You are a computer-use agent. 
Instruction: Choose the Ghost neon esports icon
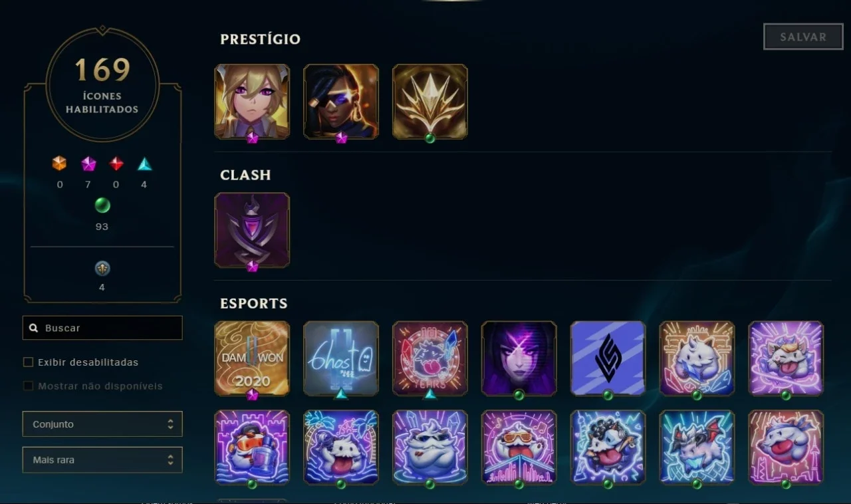pos(341,359)
